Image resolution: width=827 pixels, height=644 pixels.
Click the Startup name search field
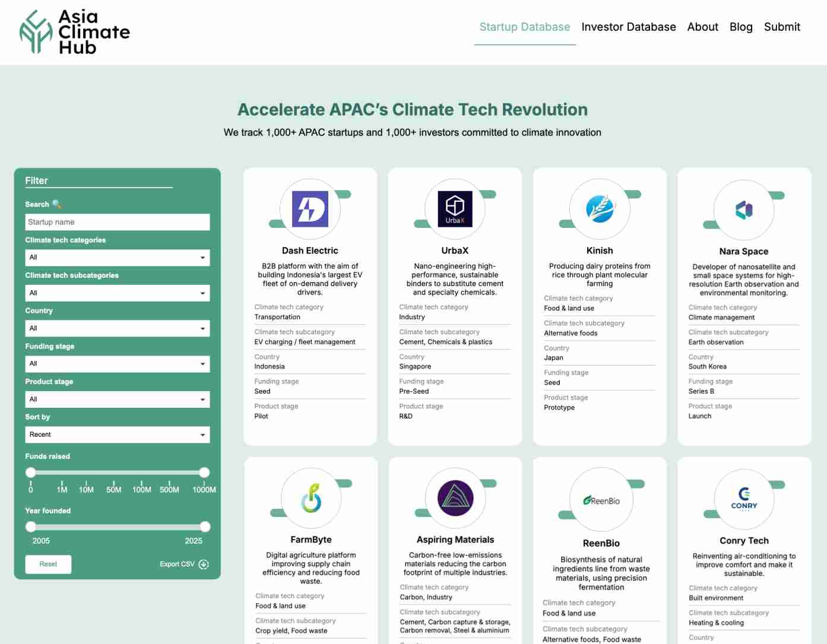click(x=118, y=222)
